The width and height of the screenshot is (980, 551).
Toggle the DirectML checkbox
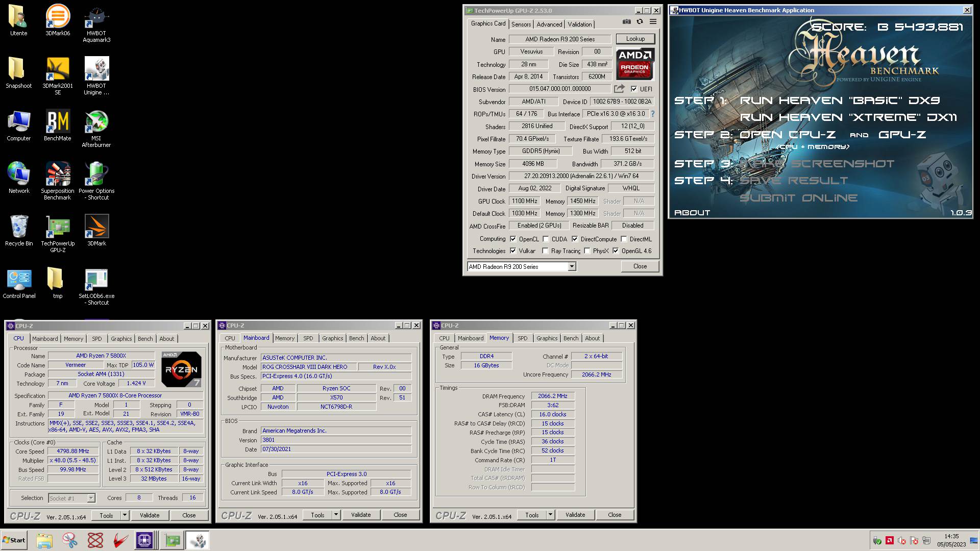pyautogui.click(x=624, y=239)
